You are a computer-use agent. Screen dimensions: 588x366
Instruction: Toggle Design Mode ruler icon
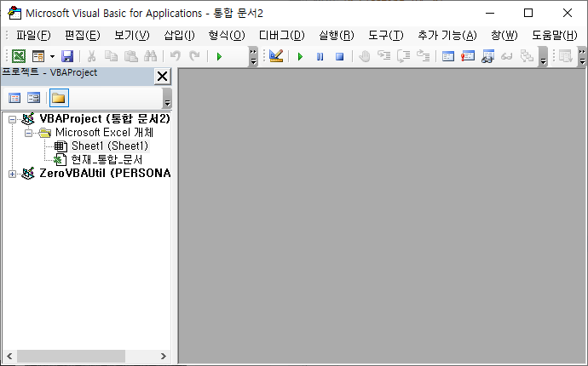276,56
